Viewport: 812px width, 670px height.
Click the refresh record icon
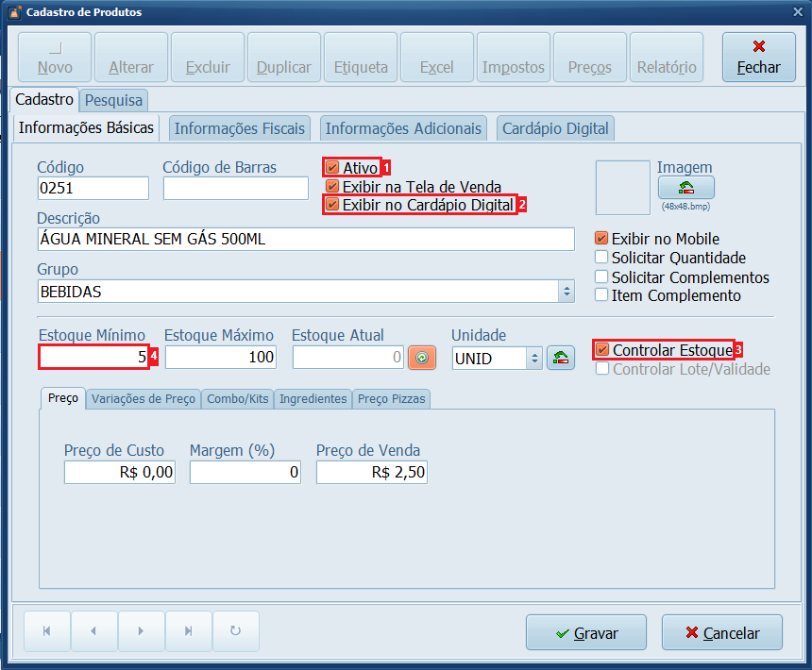(x=235, y=630)
